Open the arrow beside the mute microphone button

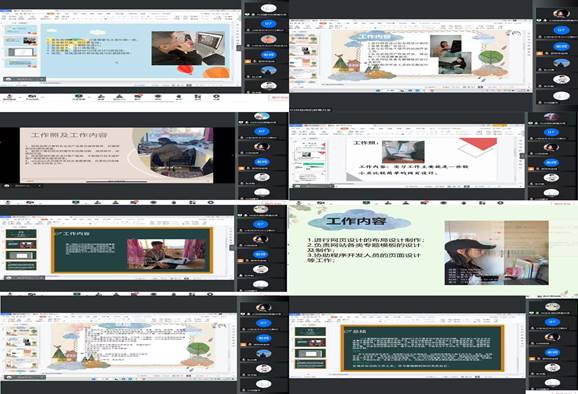coord(20,97)
